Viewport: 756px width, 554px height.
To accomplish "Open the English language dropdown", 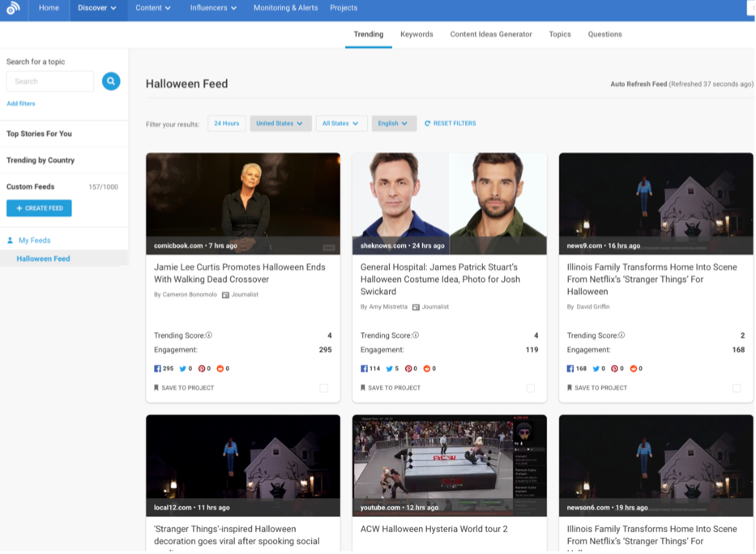I will (394, 124).
